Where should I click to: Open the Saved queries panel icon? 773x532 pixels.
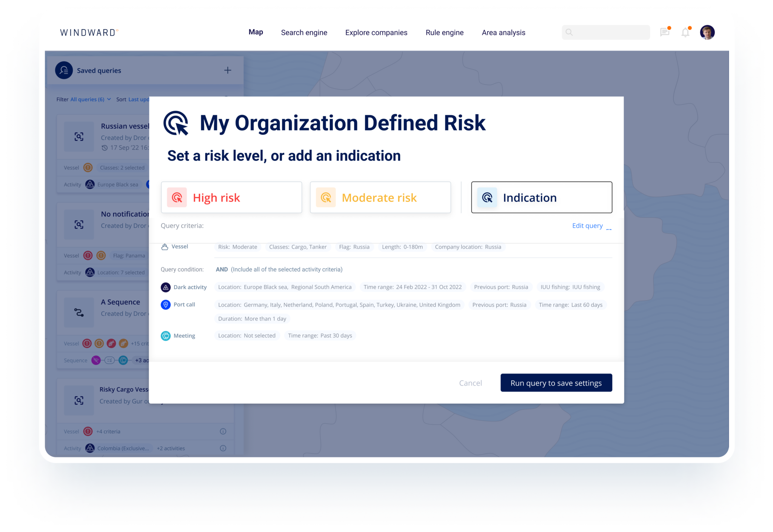(64, 70)
